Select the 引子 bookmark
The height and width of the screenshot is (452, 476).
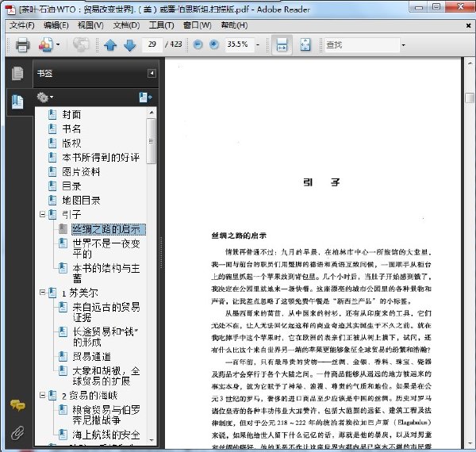click(x=71, y=214)
